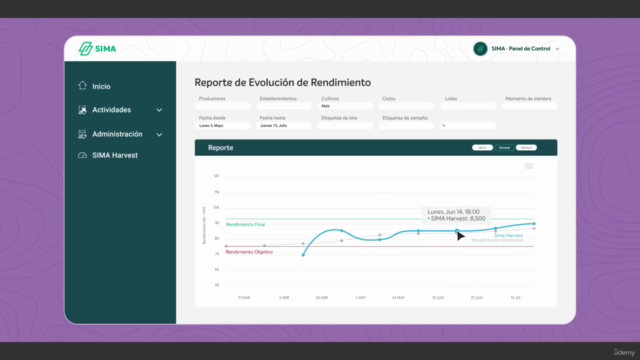640x360 pixels.
Task: Open the Fecha desde date field
Action: coord(222,125)
